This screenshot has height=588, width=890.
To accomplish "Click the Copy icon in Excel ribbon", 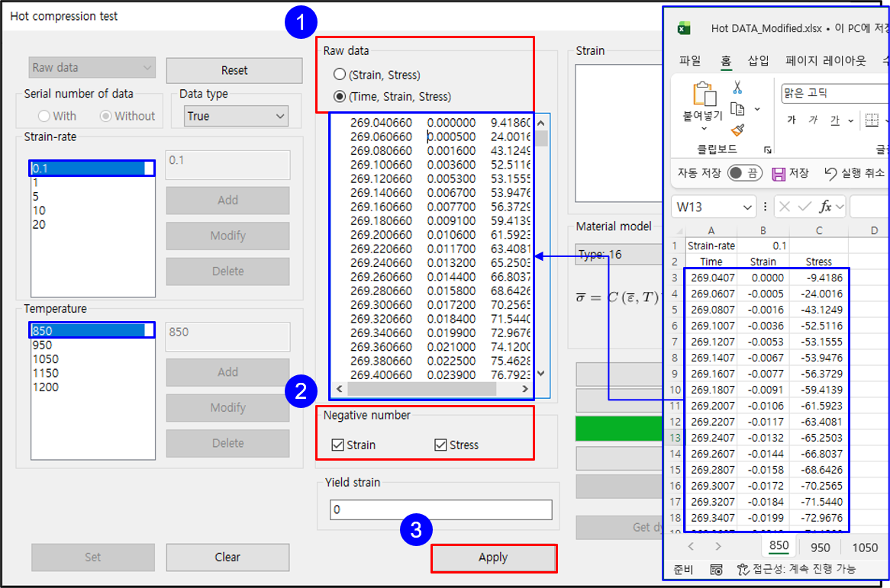I will pos(737,109).
